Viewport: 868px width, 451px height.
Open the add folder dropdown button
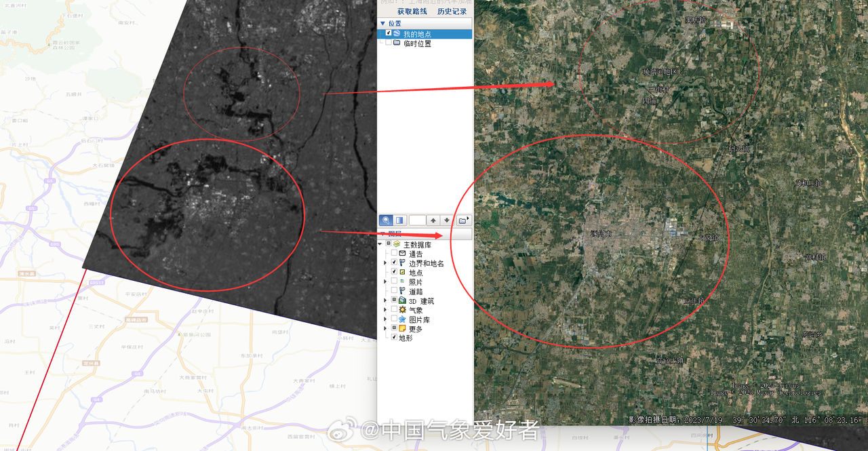pyautogui.click(x=464, y=220)
